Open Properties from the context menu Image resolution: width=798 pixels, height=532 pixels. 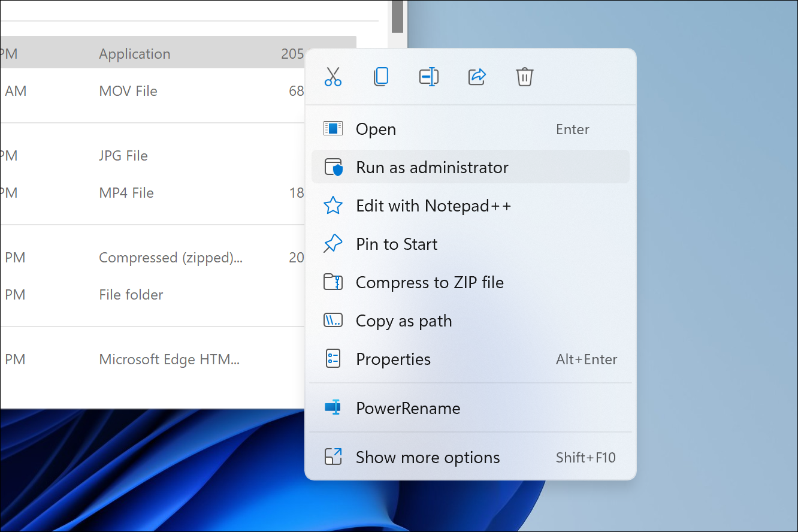(x=393, y=359)
